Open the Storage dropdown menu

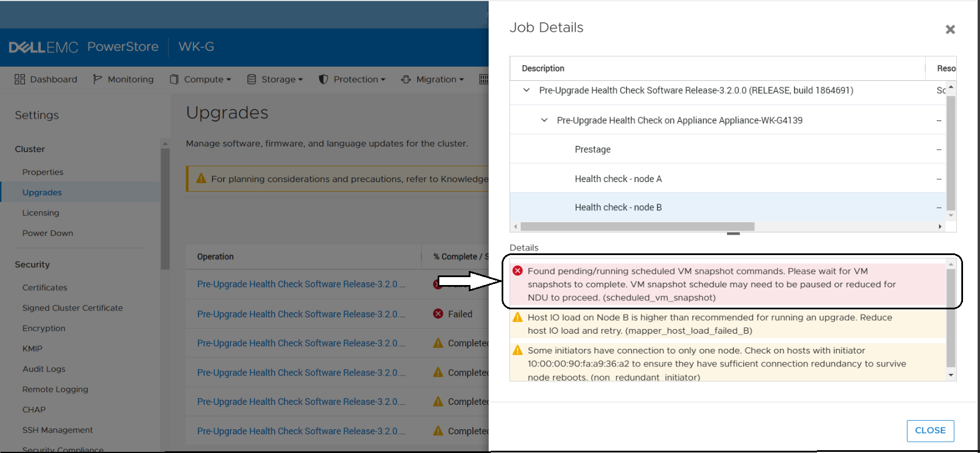(275, 79)
